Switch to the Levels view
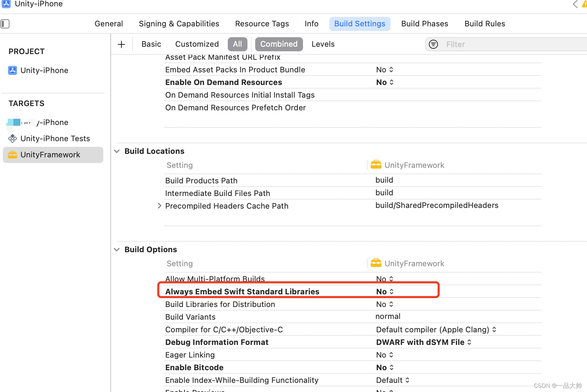587x392 pixels. 323,44
